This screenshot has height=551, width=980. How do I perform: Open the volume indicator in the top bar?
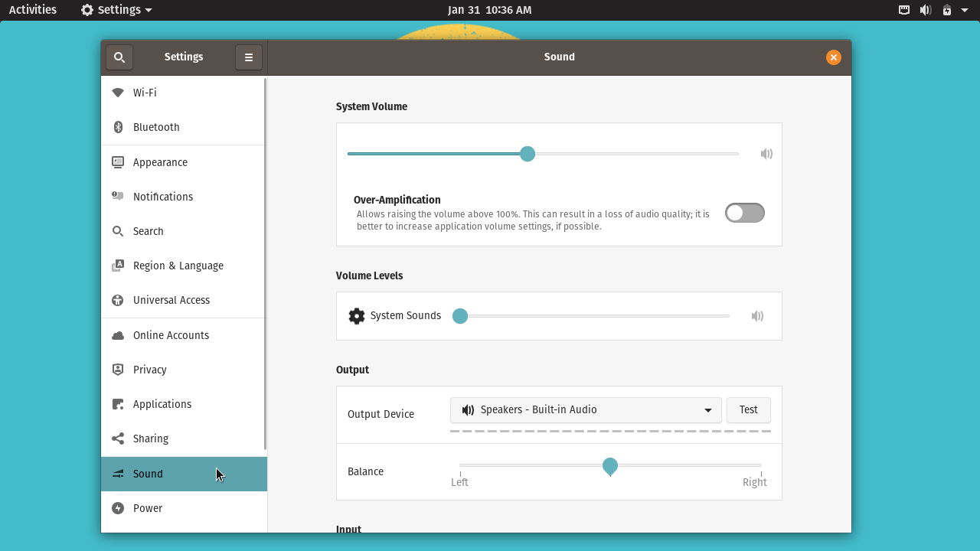(x=926, y=10)
